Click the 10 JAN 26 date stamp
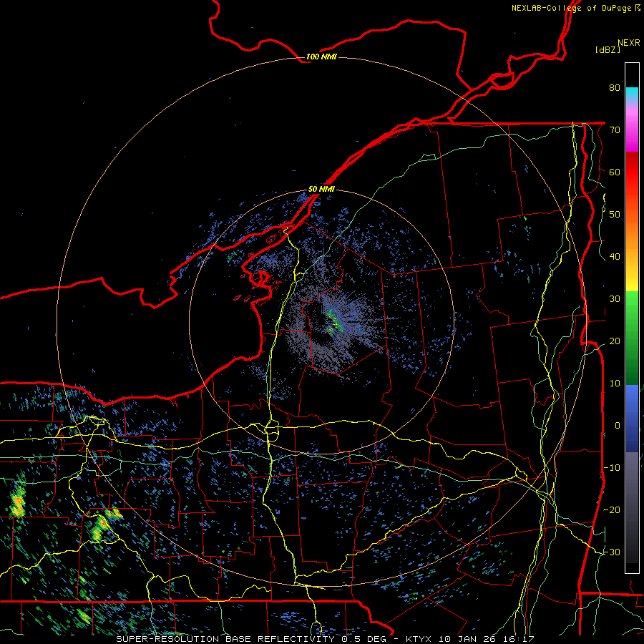This screenshot has height=644, width=644. pyautogui.click(x=467, y=639)
